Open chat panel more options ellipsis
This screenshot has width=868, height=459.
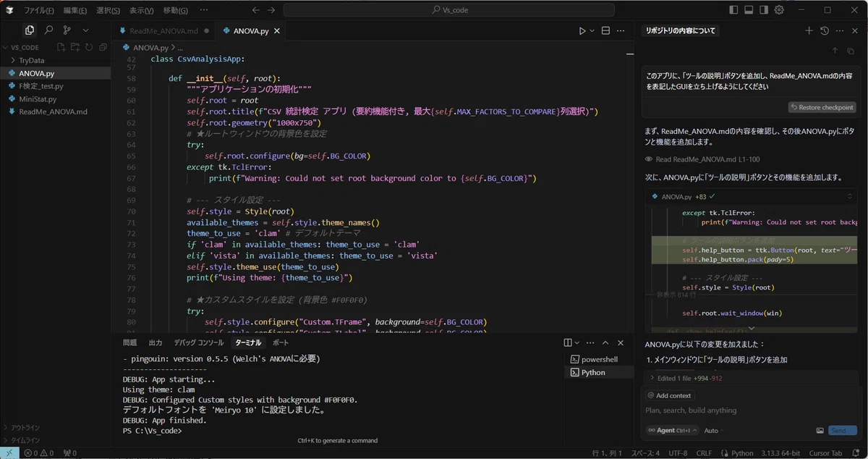839,31
